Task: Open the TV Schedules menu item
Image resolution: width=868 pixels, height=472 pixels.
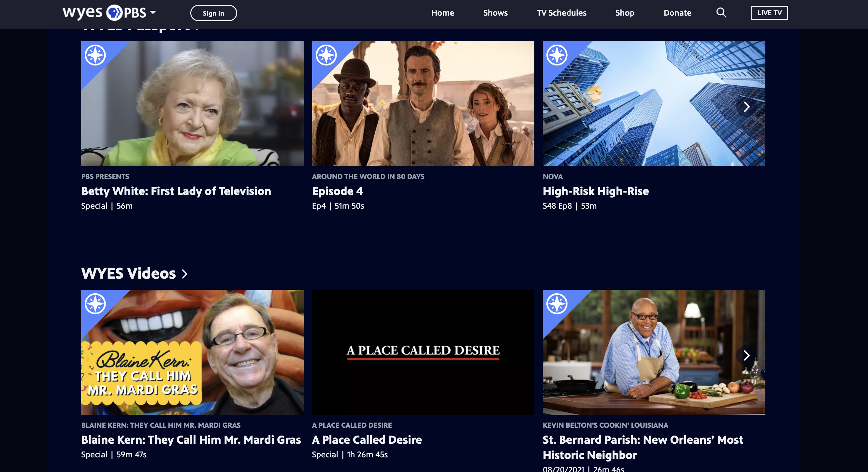Action: [x=561, y=13]
